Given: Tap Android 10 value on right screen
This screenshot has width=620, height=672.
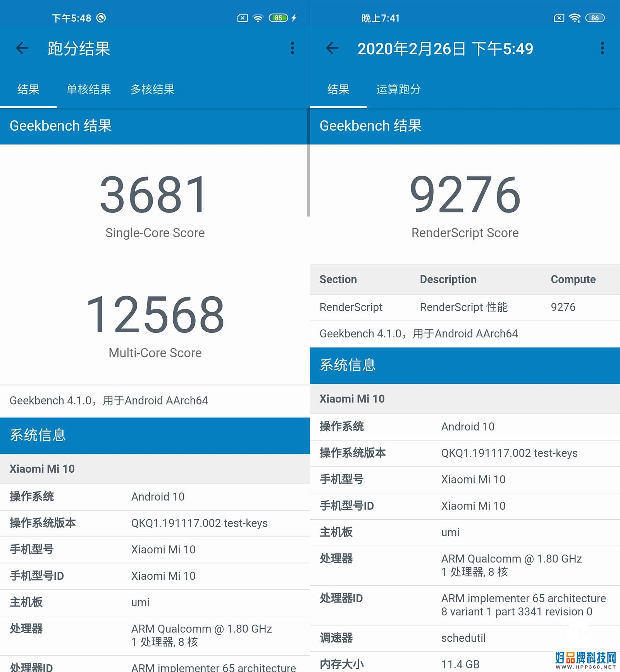Looking at the screenshot, I should tap(468, 427).
